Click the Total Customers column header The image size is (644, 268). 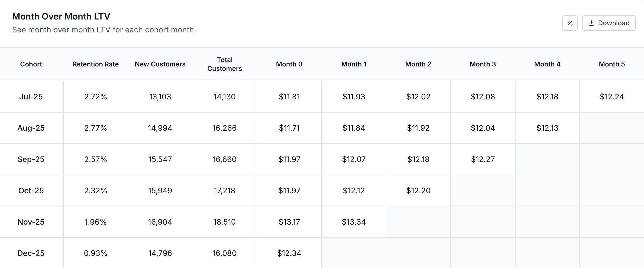[224, 64]
